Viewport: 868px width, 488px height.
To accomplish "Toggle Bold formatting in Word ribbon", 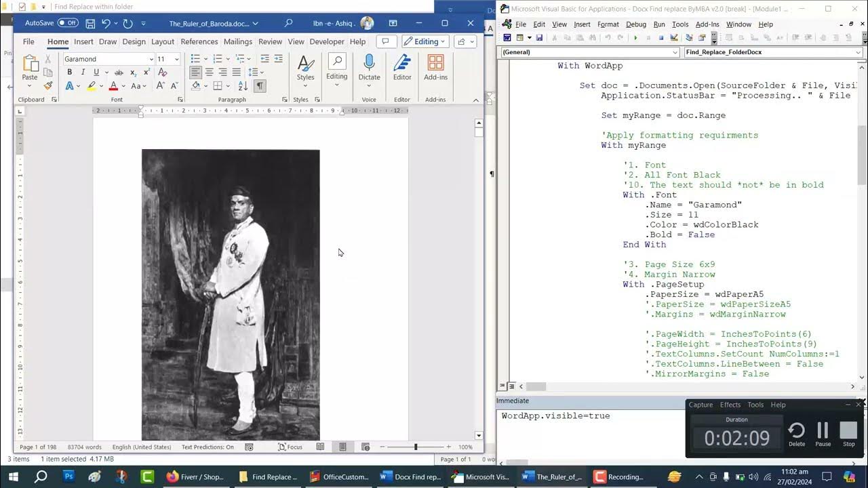I will (x=69, y=73).
